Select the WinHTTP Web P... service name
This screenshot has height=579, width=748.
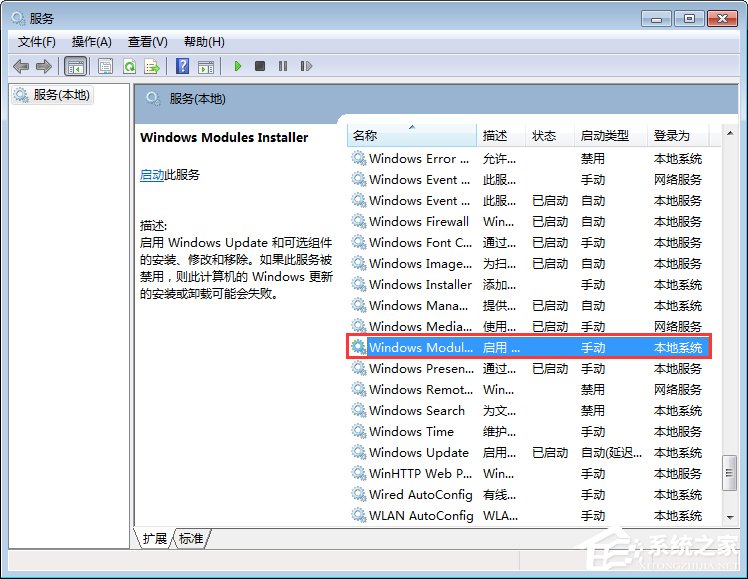click(420, 473)
